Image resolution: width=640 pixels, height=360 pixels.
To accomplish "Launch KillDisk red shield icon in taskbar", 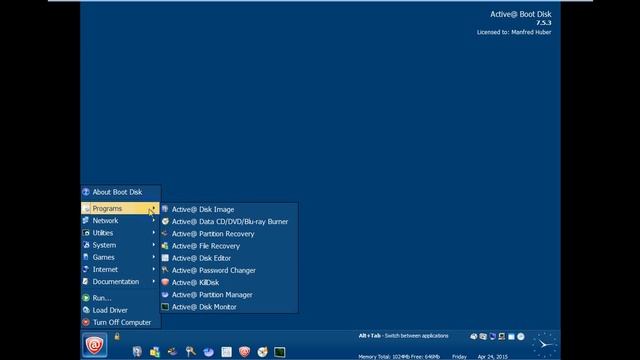I will point(244,351).
